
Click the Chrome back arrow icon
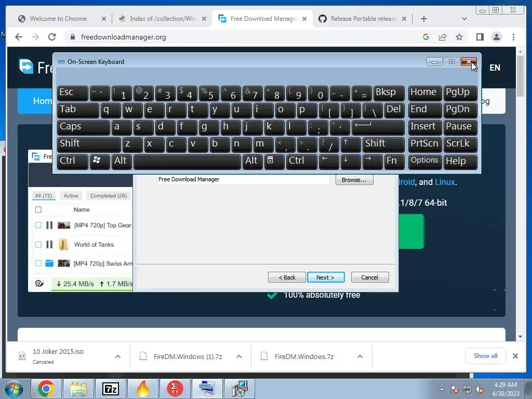click(x=19, y=37)
